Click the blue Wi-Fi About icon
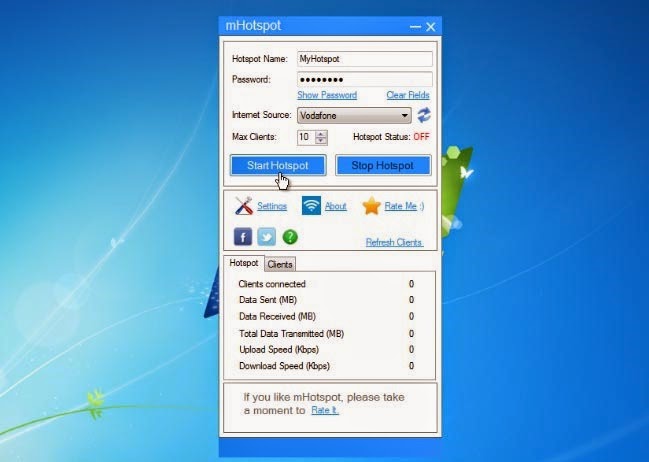The image size is (649, 462). 311,205
